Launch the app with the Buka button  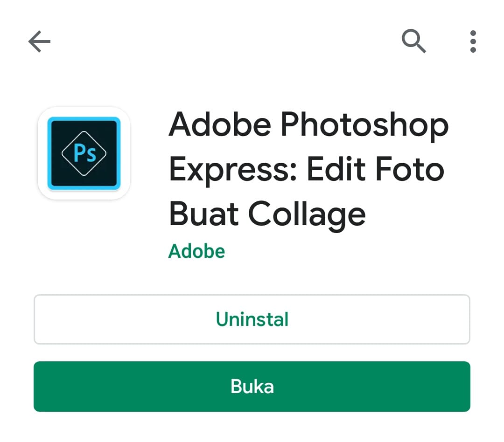coord(252,387)
